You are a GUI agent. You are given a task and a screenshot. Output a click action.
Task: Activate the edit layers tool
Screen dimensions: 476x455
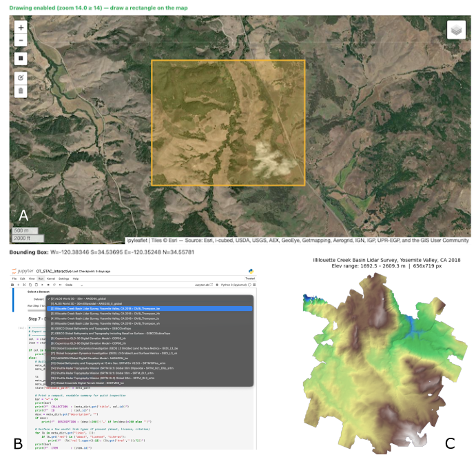21,78
